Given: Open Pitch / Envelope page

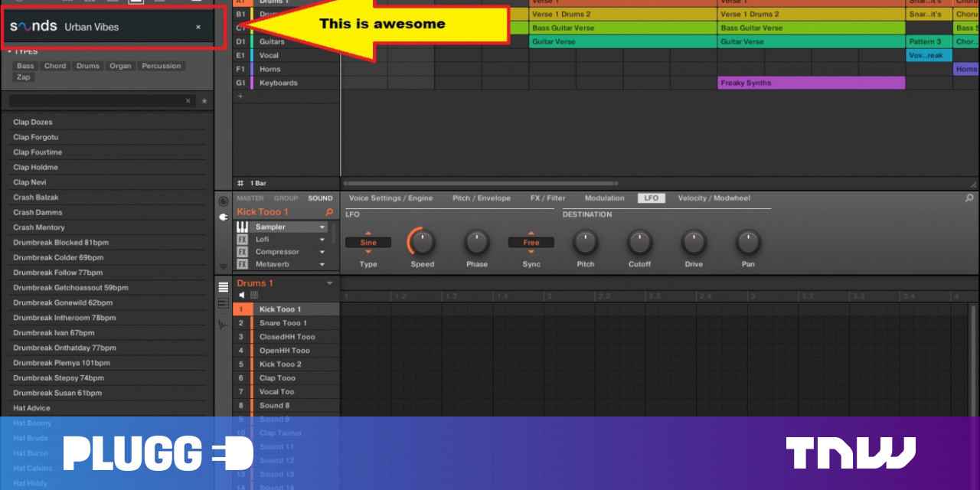Looking at the screenshot, I should coord(482,198).
